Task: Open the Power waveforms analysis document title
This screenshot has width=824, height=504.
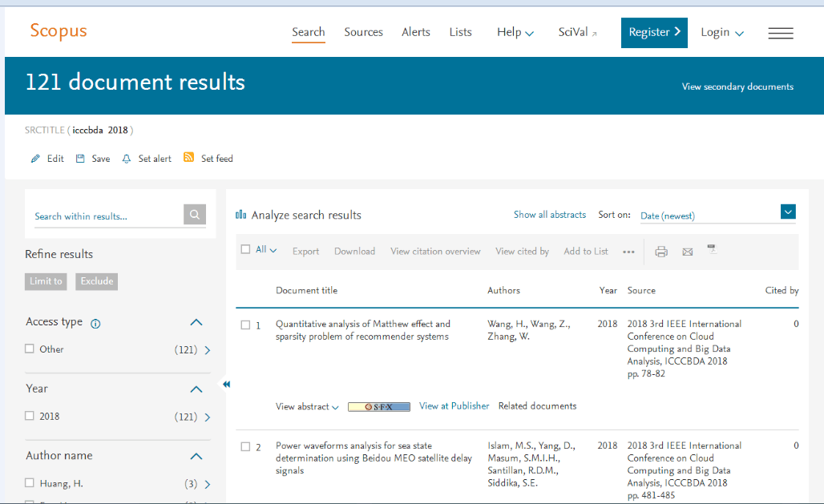Action: pyautogui.click(x=374, y=458)
